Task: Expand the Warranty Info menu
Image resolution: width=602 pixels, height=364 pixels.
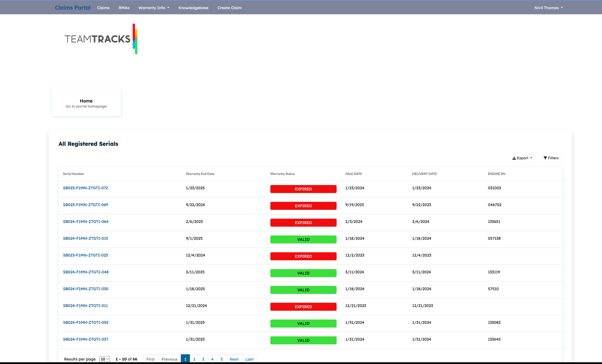Action: (x=154, y=8)
